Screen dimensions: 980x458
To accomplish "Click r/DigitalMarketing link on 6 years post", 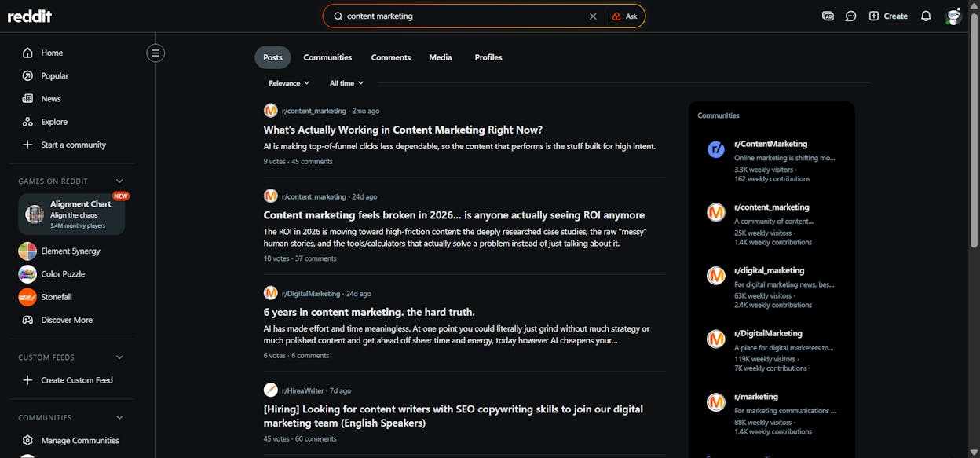I will pos(311,294).
